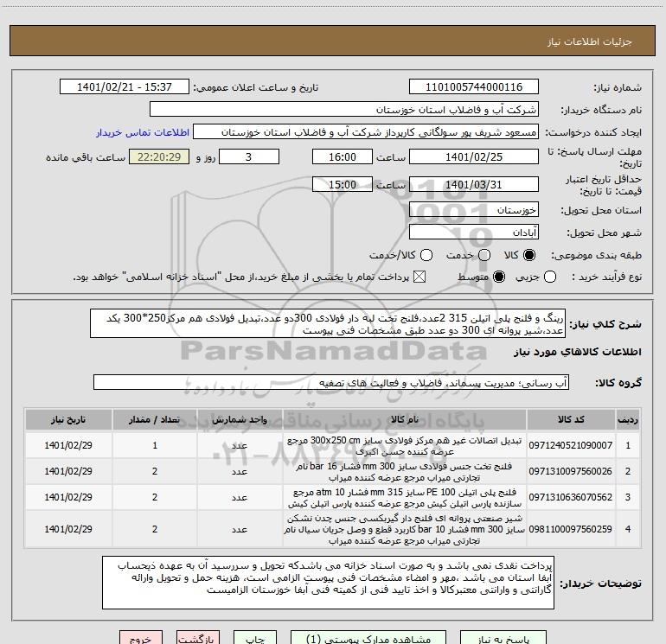Click need date for row 4
The image size is (666, 644).
68,529
